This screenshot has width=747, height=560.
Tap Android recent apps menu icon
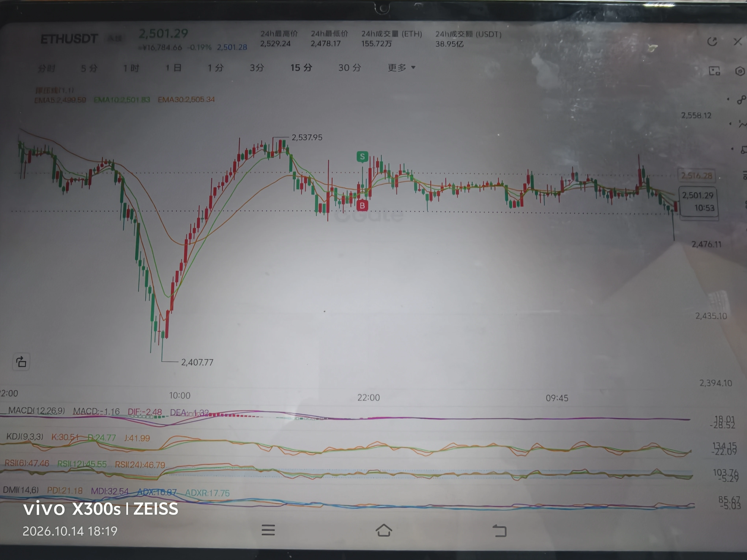coord(268,530)
